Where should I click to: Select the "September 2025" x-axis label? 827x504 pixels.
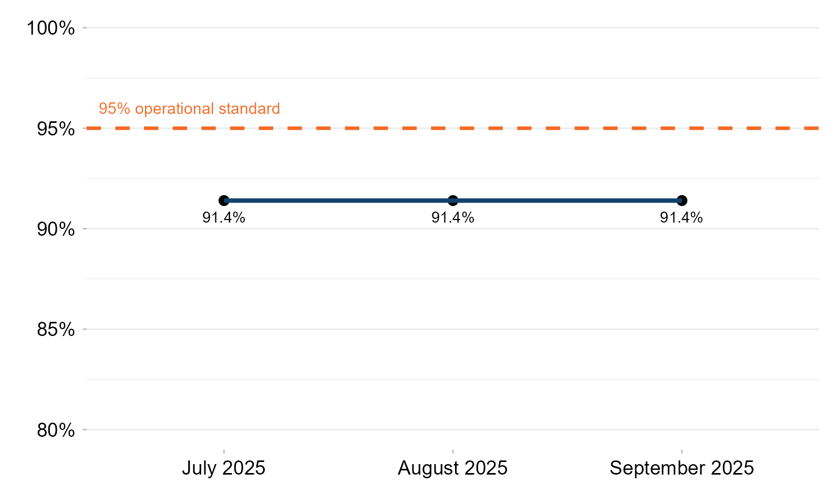click(681, 468)
